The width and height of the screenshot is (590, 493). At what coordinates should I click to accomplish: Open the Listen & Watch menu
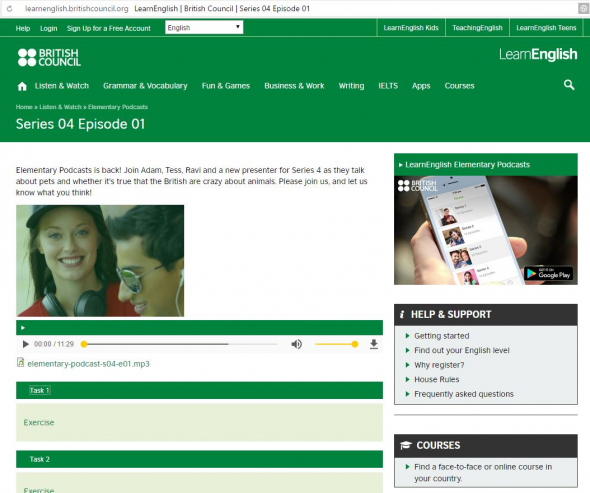[62, 86]
